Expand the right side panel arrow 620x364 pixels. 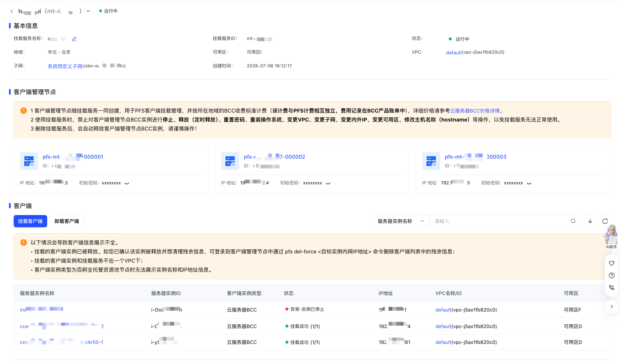click(612, 306)
